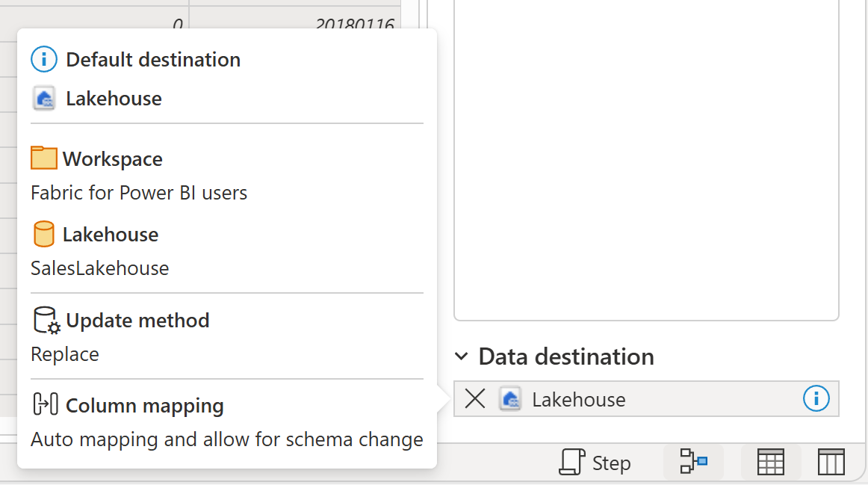
Task: Click the Lakehouse cylinder icon
Action: click(43, 233)
